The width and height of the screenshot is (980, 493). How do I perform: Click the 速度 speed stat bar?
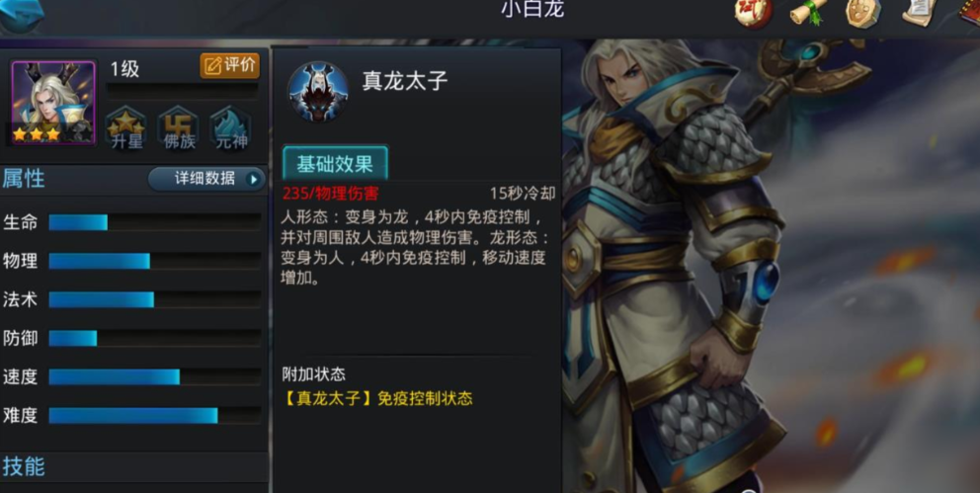click(154, 376)
